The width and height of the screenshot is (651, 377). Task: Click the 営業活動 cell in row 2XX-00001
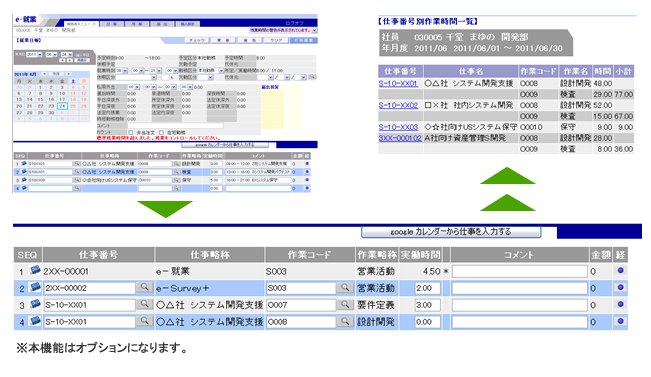point(376,271)
